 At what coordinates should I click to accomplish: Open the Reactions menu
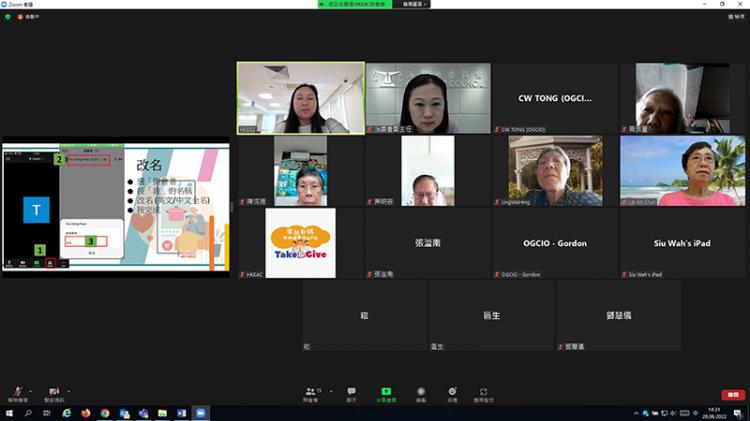[453, 392]
